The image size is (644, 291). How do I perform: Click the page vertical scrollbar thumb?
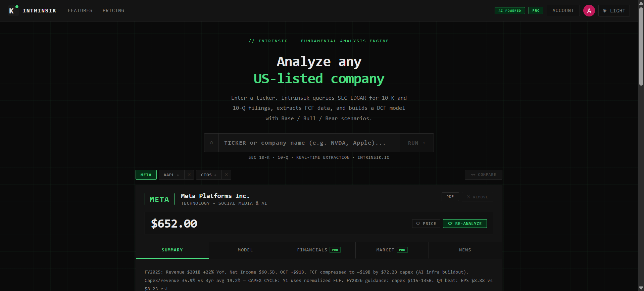coord(641,46)
